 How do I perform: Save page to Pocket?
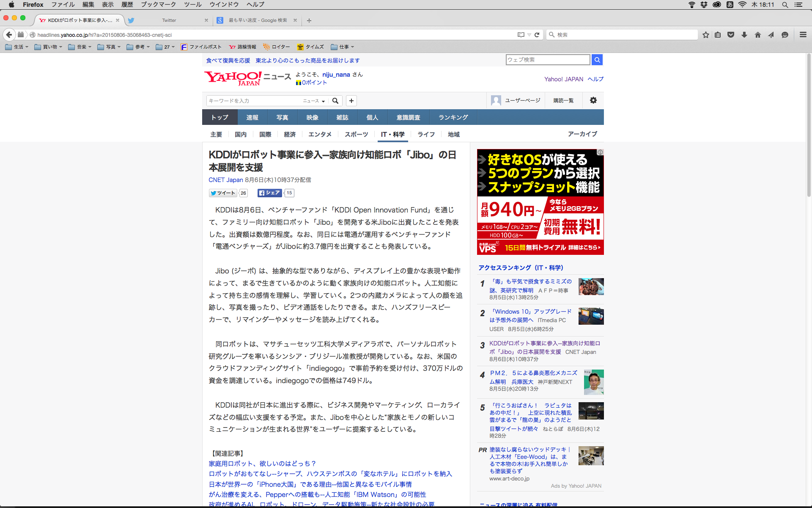pos(731,35)
